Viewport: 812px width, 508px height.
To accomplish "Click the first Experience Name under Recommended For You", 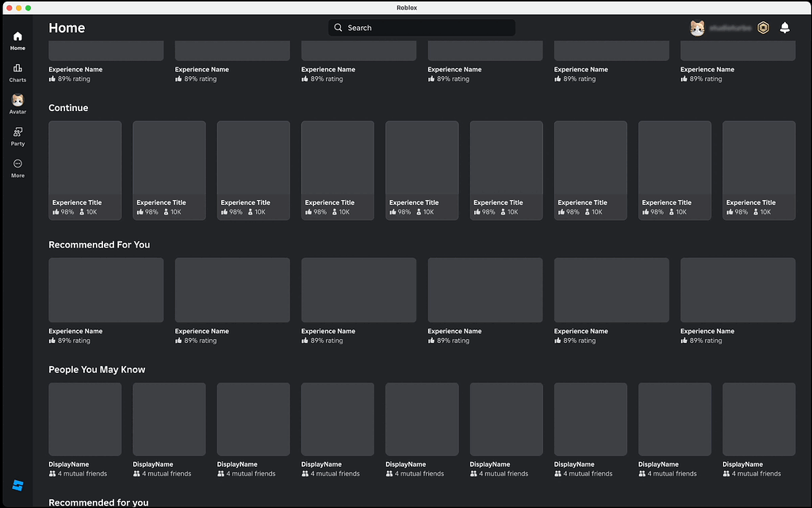I will (75, 331).
